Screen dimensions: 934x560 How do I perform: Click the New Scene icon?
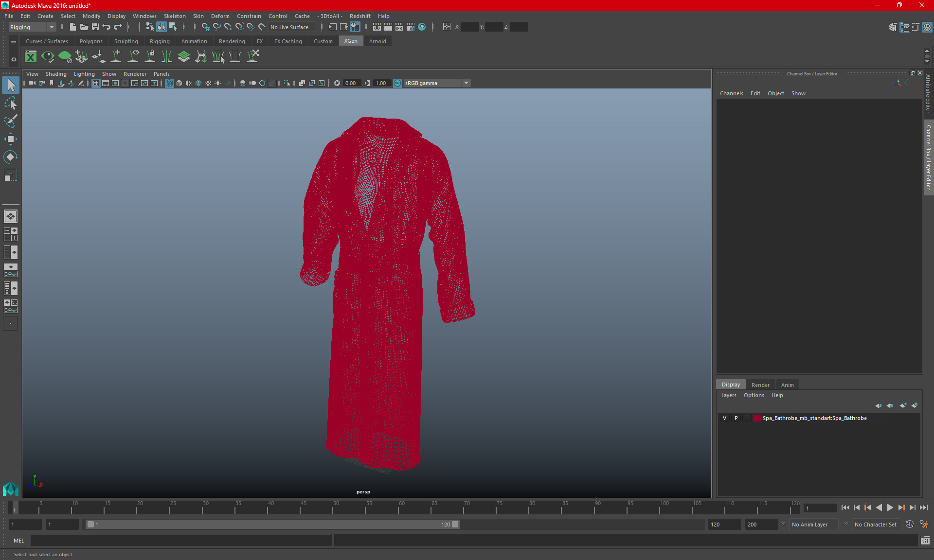[72, 27]
